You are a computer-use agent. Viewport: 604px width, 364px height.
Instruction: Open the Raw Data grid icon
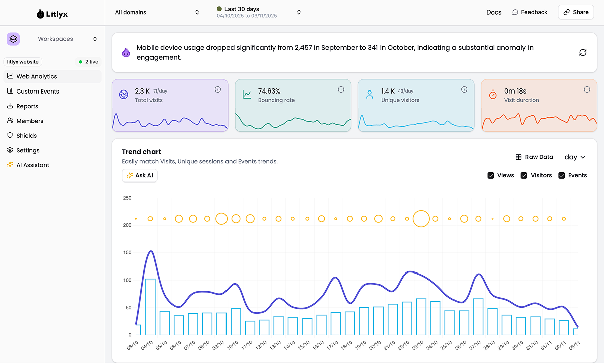pos(518,157)
